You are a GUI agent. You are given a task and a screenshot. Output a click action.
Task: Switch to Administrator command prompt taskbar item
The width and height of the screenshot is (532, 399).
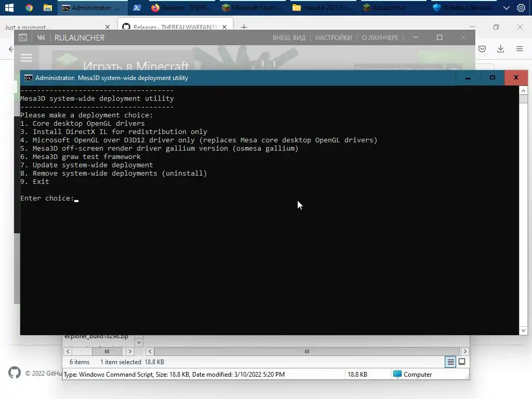tap(92, 7)
